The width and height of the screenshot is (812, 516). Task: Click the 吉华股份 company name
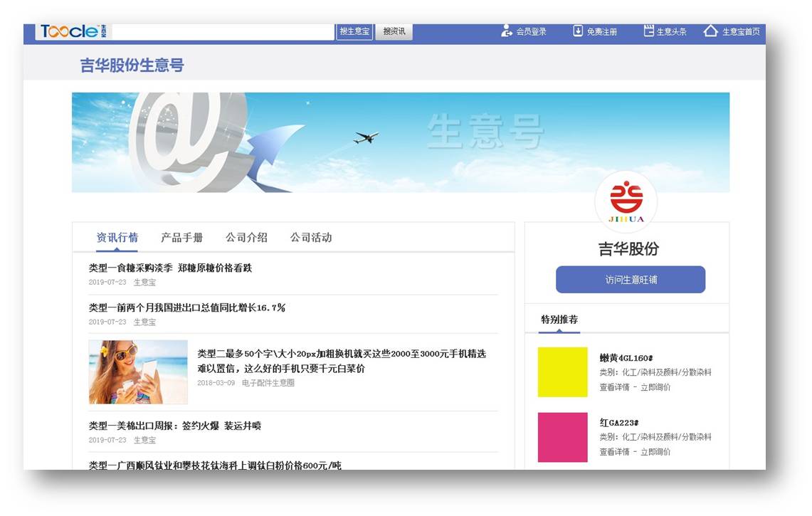pos(628,248)
